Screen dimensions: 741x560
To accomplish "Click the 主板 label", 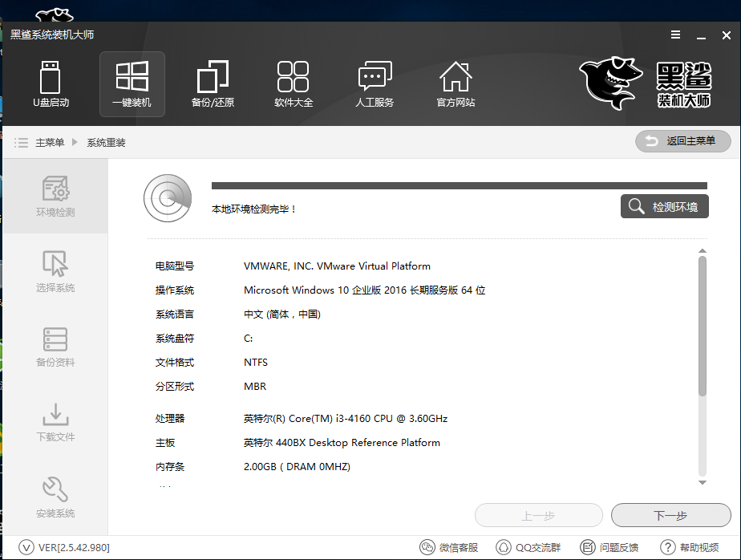I will (165, 443).
